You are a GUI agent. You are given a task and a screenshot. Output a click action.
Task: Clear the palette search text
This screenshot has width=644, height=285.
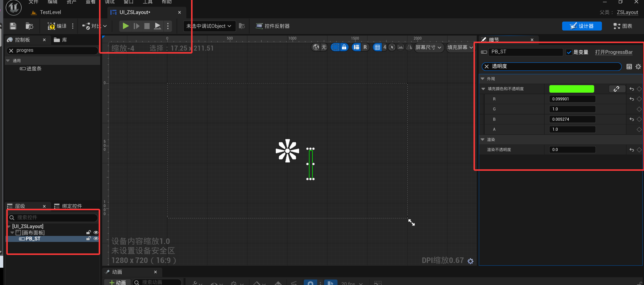11,51
